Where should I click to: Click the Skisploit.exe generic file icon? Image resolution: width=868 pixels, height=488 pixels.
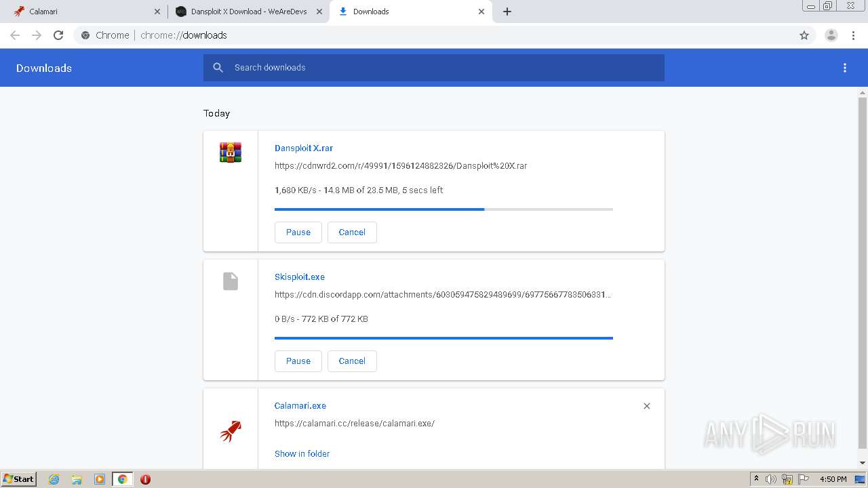pyautogui.click(x=231, y=281)
